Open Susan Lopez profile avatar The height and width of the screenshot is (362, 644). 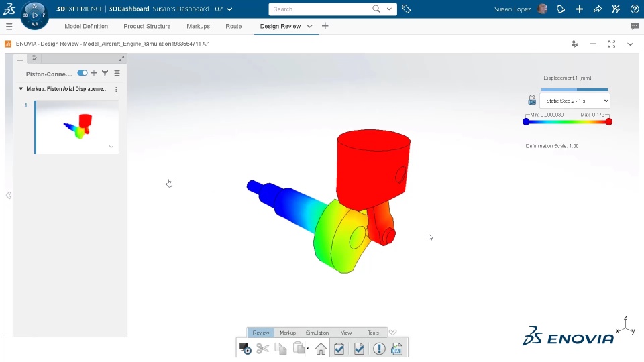click(x=542, y=9)
